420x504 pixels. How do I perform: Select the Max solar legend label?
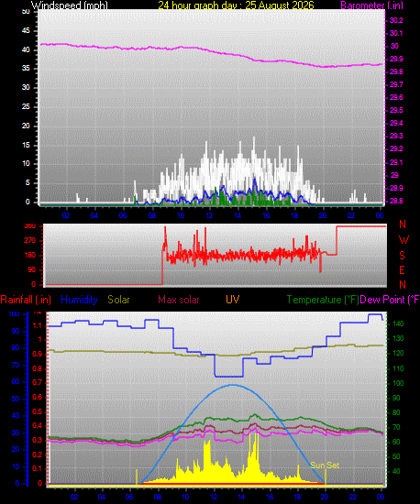click(179, 300)
